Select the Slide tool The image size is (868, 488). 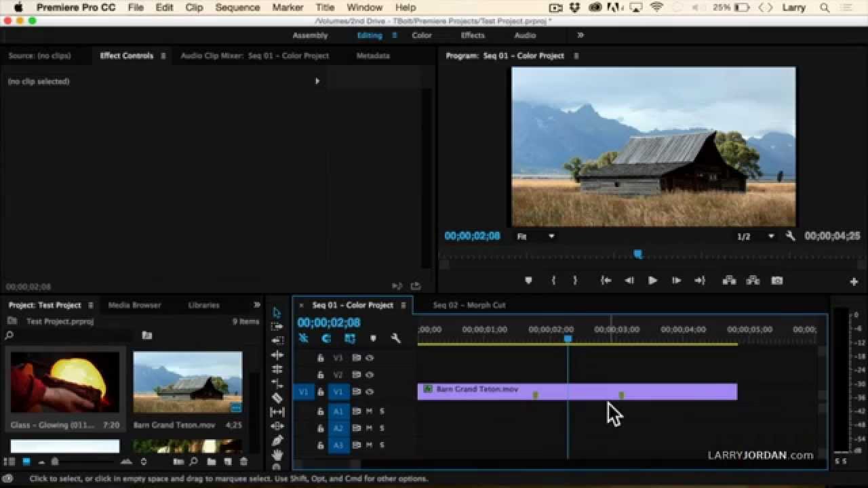(277, 426)
